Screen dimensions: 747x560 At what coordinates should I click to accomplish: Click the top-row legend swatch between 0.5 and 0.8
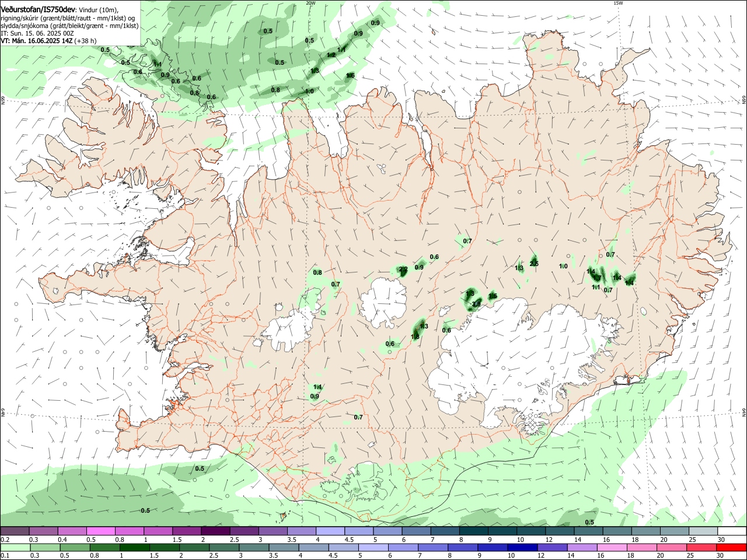(101, 531)
